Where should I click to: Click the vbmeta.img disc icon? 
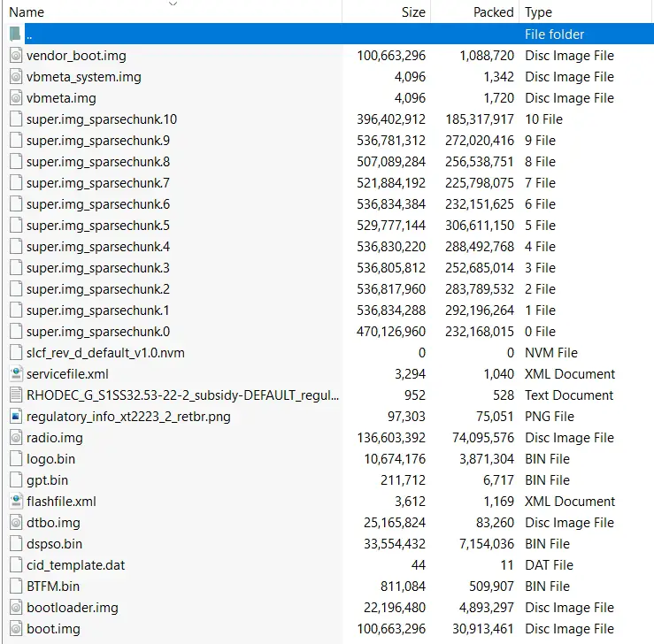[x=16, y=97]
